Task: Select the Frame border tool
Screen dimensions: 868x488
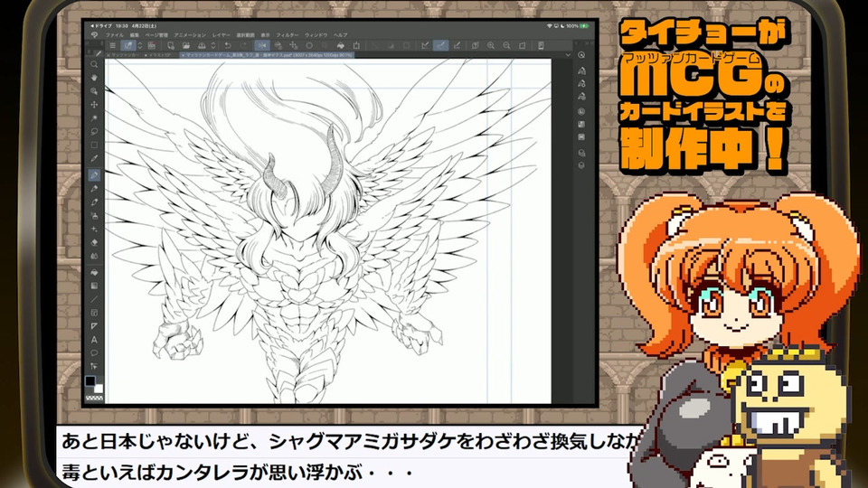Action: pyautogui.click(x=94, y=313)
